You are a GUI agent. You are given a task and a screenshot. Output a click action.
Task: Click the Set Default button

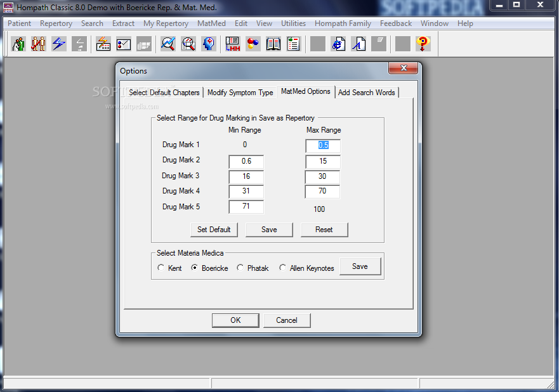pyautogui.click(x=214, y=230)
